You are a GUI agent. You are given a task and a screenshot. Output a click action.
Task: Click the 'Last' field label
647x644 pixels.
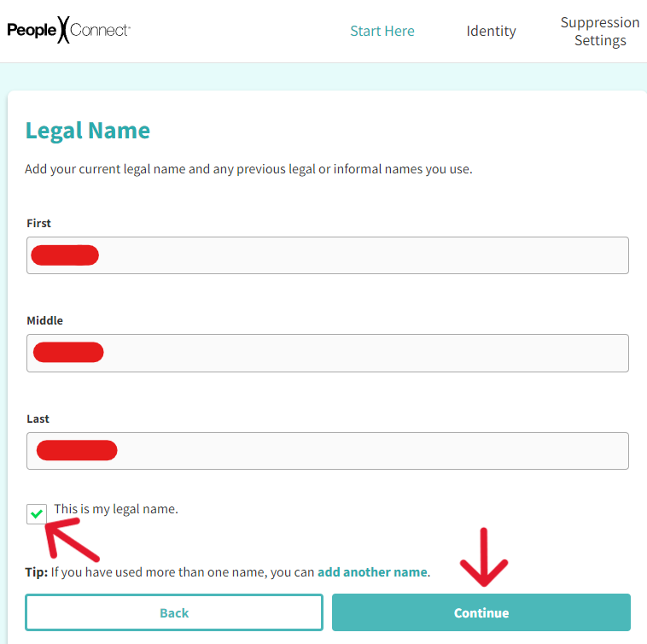pos(38,419)
